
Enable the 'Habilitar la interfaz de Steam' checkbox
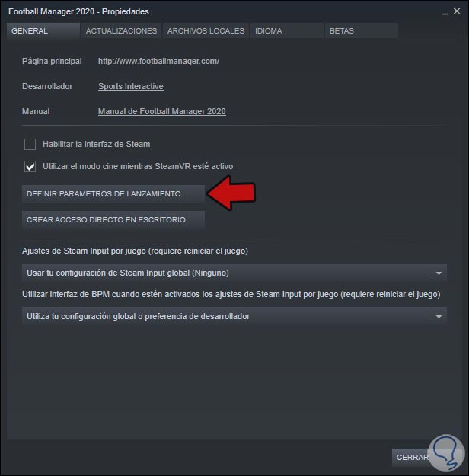(30, 144)
